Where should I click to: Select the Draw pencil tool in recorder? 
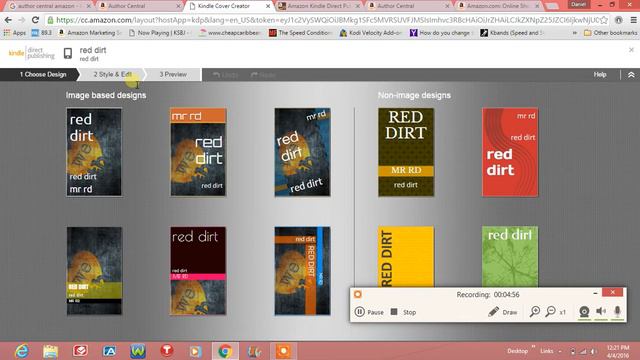[x=502, y=312]
